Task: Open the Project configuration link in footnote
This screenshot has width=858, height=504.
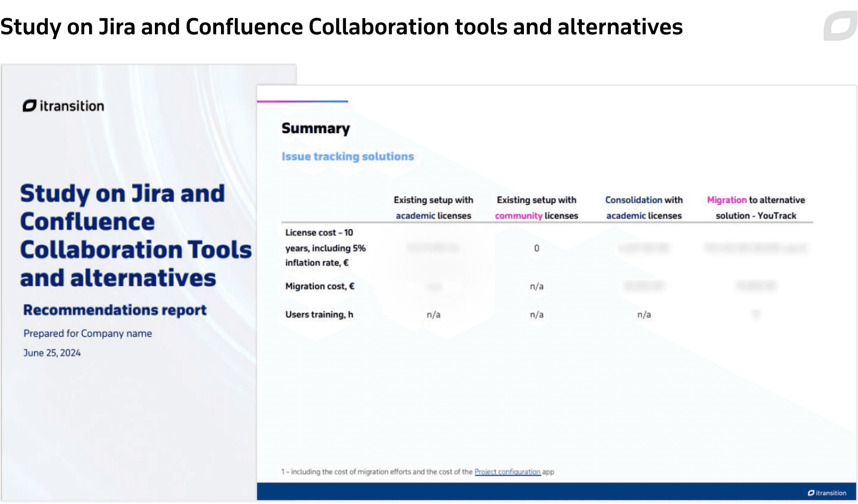Action: pyautogui.click(x=507, y=472)
